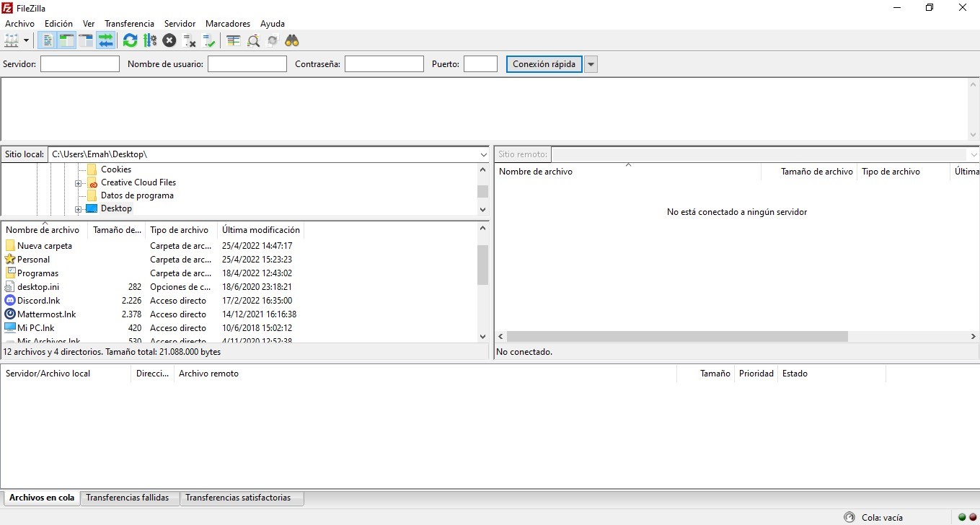Toggle transfer queue display
Viewport: 980px width, 525px height.
[106, 41]
